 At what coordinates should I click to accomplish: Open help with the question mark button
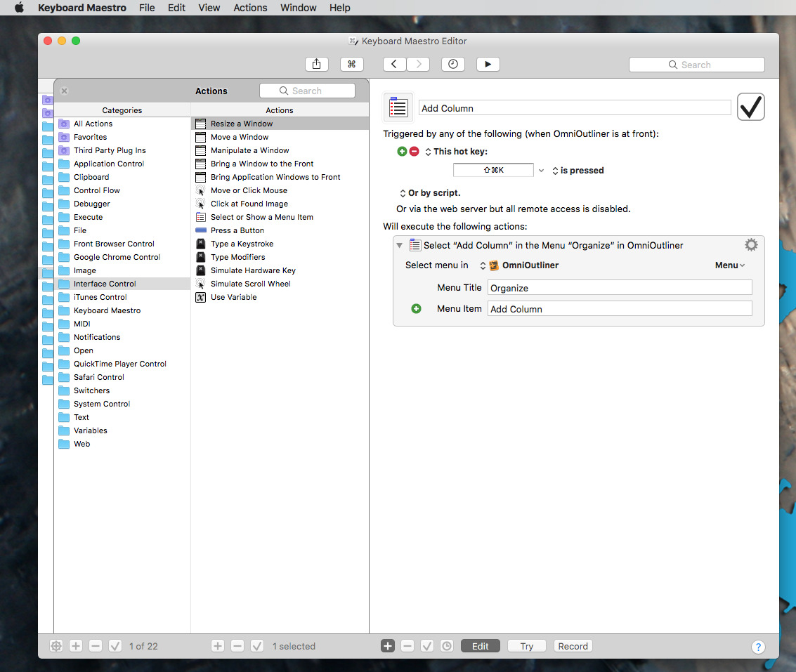pyautogui.click(x=758, y=647)
